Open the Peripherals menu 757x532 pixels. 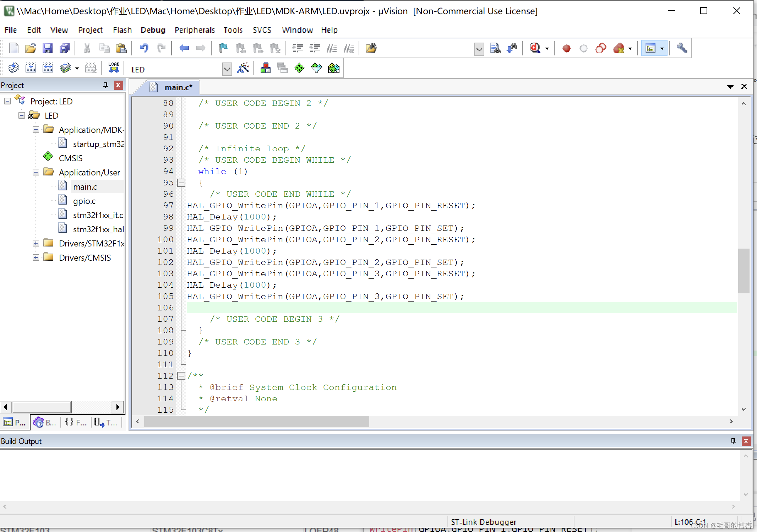tap(195, 30)
